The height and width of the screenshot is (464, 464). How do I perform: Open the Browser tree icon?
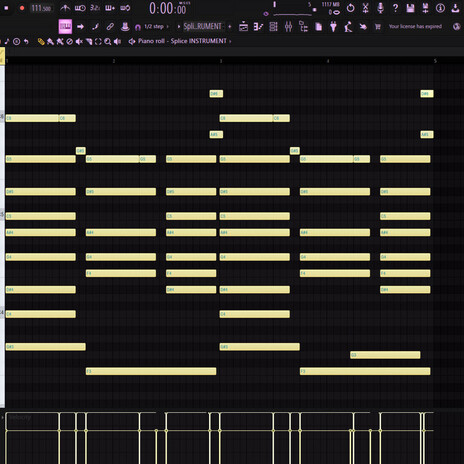tap(303, 27)
